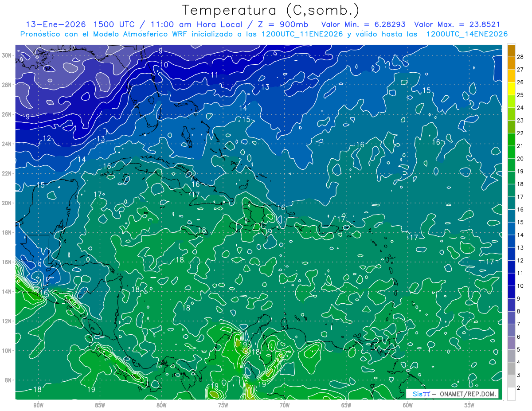The image size is (532, 411).
Task: Click the "85W" longitude axis label
Action: pos(100,405)
